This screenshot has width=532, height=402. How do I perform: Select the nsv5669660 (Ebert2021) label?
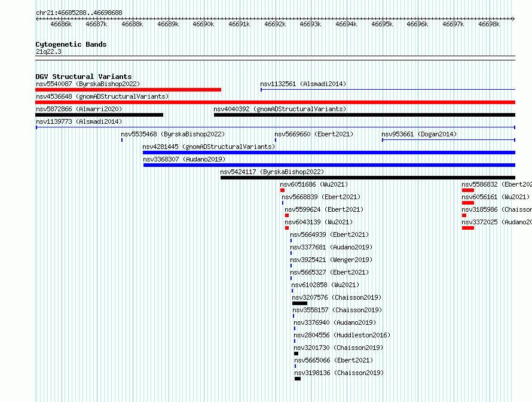(x=314, y=134)
